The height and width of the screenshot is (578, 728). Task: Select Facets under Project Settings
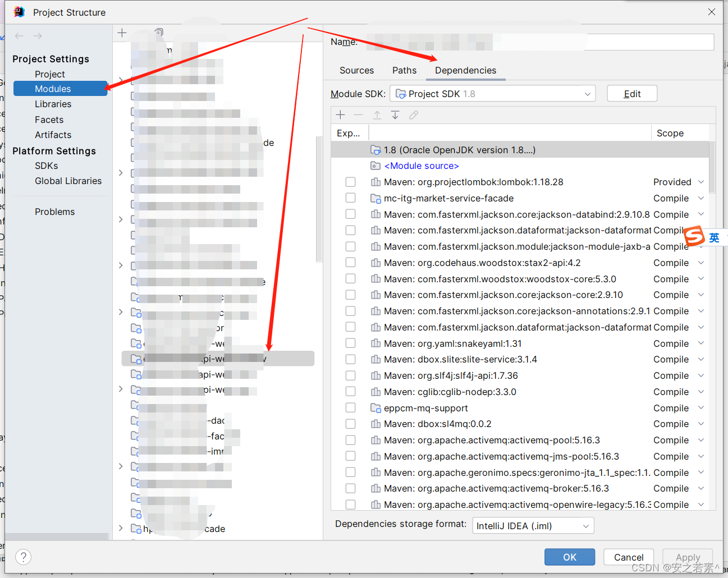[x=49, y=120]
